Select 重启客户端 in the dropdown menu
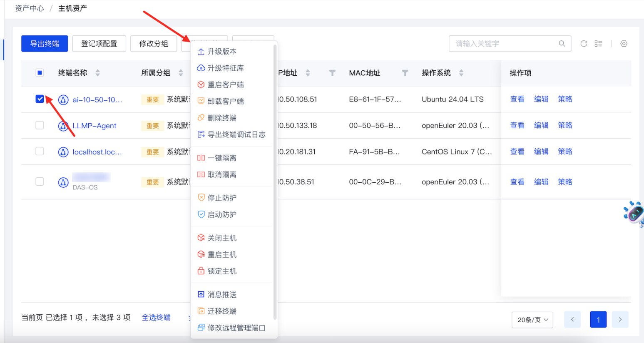The width and height of the screenshot is (644, 343). coord(225,85)
